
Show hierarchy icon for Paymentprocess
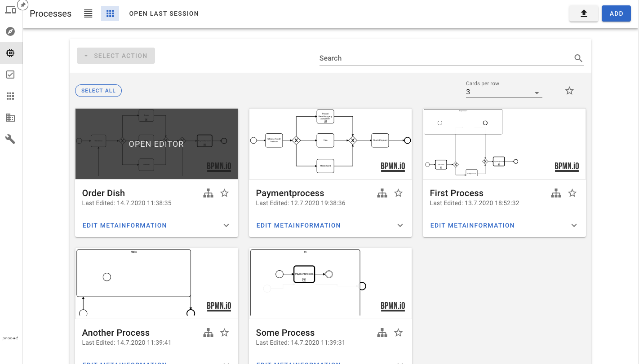pyautogui.click(x=382, y=193)
